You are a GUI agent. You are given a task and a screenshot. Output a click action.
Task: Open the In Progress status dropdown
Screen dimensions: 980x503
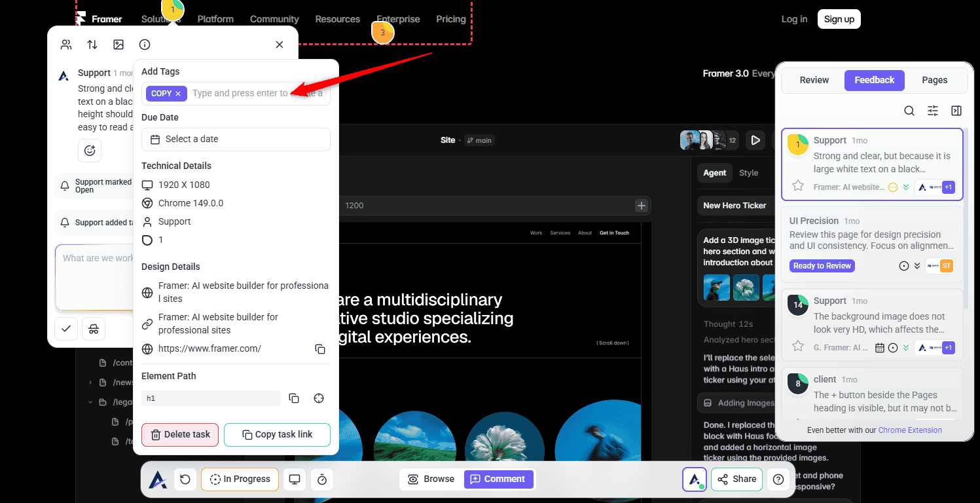(240, 479)
